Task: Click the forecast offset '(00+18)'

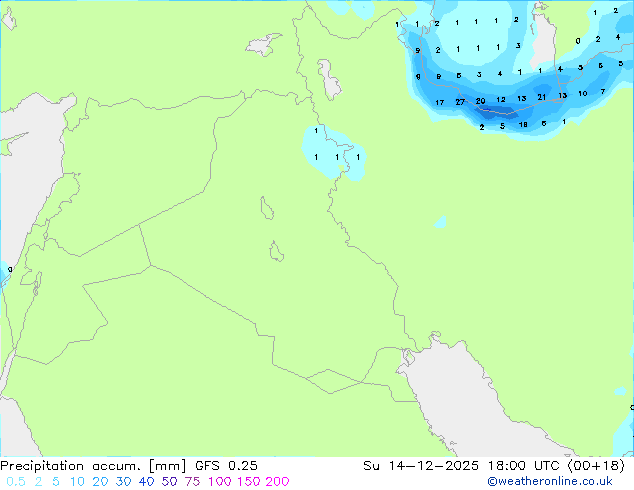Action: pyautogui.click(x=596, y=466)
